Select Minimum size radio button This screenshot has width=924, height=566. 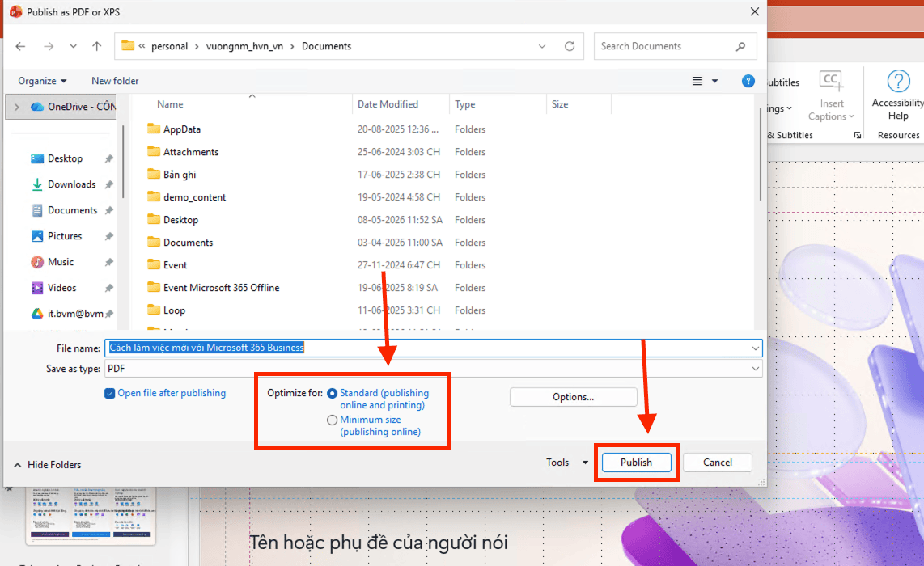point(333,420)
